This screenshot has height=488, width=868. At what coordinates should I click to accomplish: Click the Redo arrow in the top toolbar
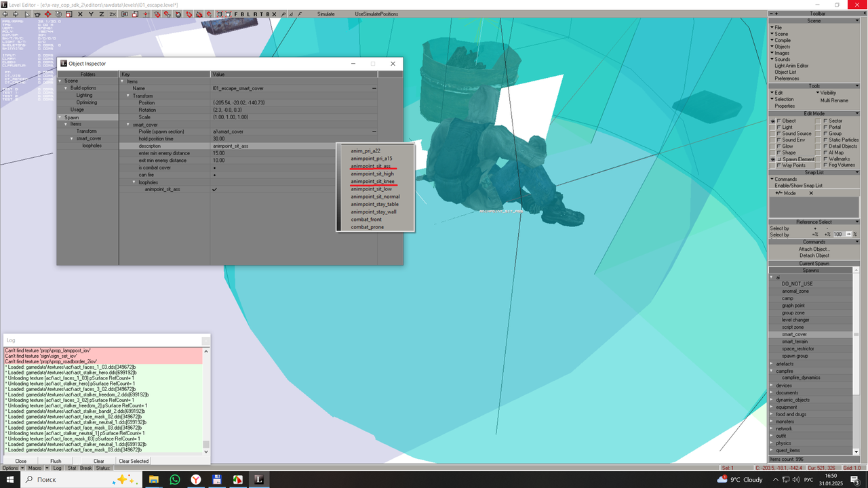pyautogui.click(x=15, y=14)
